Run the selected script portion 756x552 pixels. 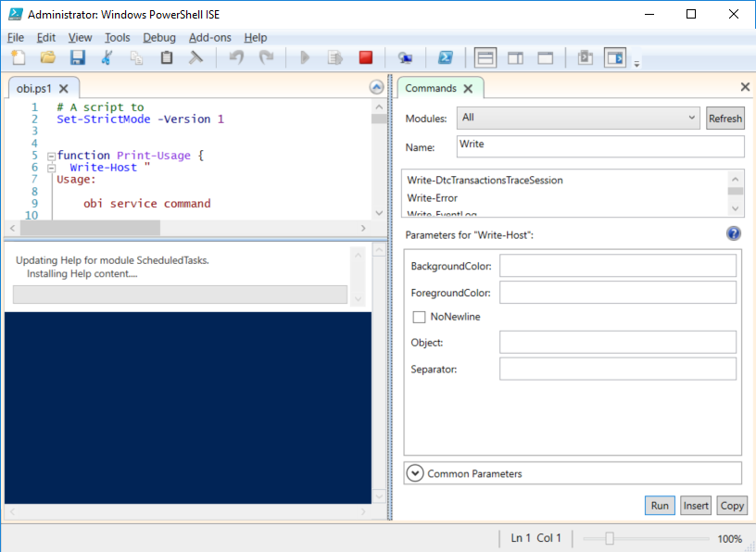click(335, 56)
